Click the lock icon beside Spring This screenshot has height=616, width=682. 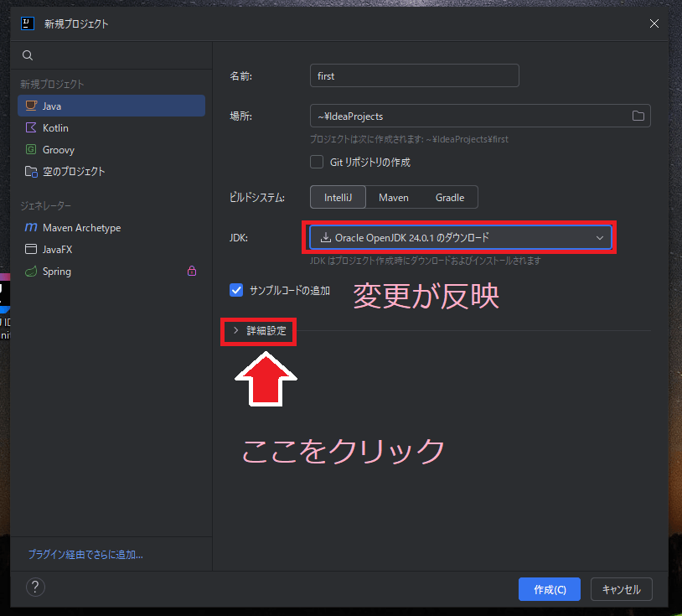(x=192, y=271)
